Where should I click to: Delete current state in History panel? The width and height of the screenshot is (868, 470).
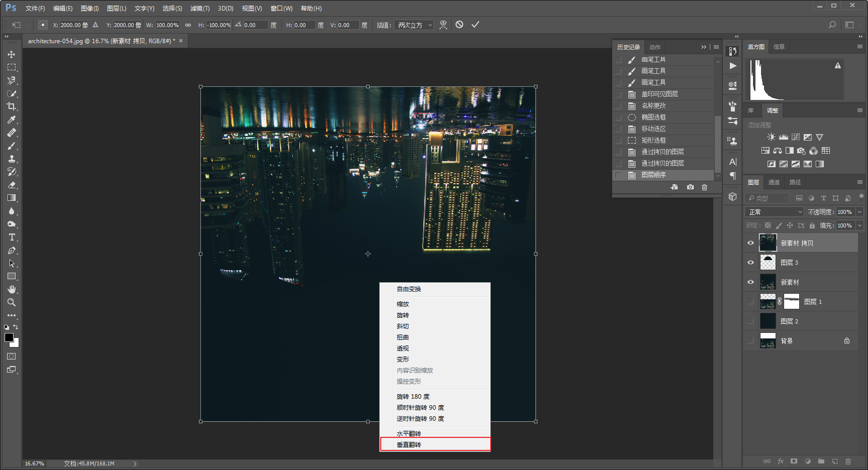(705, 187)
